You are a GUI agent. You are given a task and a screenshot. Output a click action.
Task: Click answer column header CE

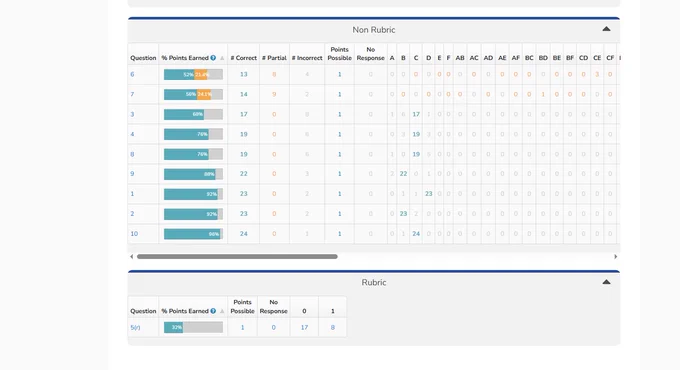pos(597,58)
